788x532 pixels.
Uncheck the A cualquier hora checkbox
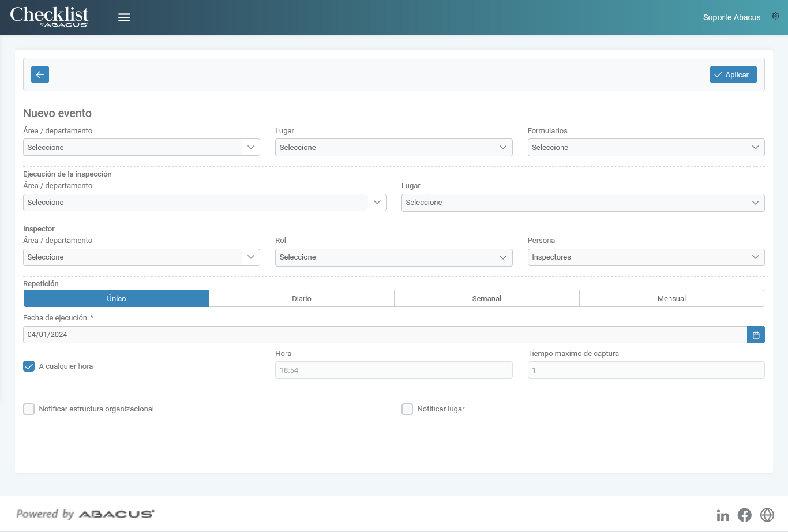[29, 366]
